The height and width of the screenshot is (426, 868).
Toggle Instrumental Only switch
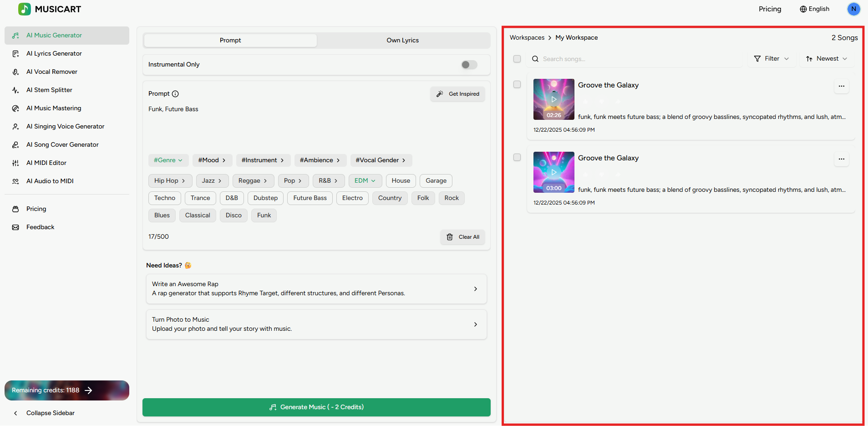[469, 65]
